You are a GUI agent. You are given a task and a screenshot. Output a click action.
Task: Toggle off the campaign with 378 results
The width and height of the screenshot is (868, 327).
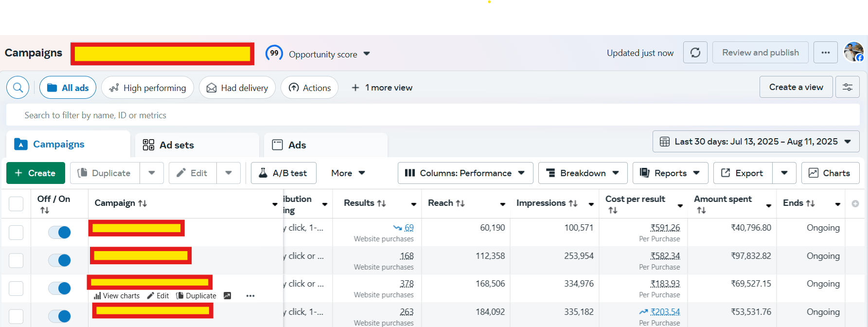59,289
